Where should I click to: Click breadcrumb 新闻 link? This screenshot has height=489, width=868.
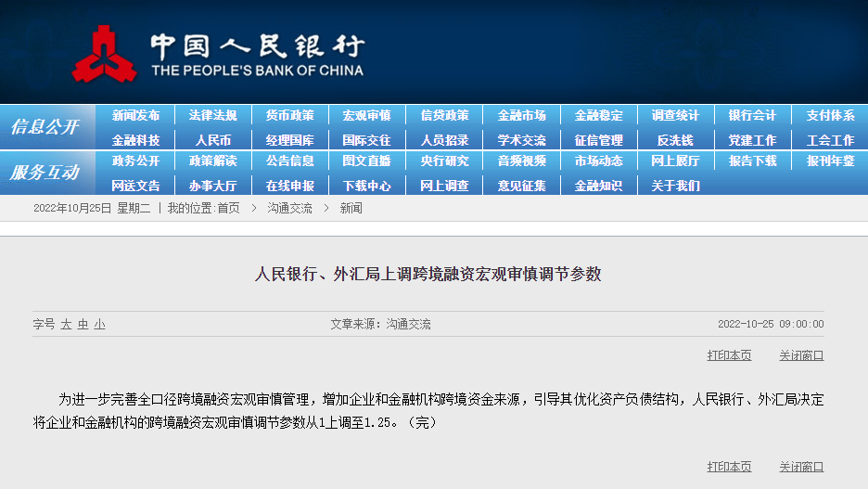351,208
